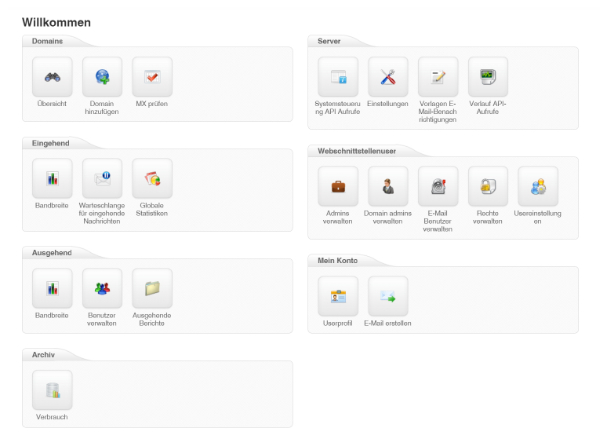The width and height of the screenshot is (600, 440).
Task: Open Vorlagen E-Mail-Benachrichtigungen icon
Action: click(x=438, y=76)
